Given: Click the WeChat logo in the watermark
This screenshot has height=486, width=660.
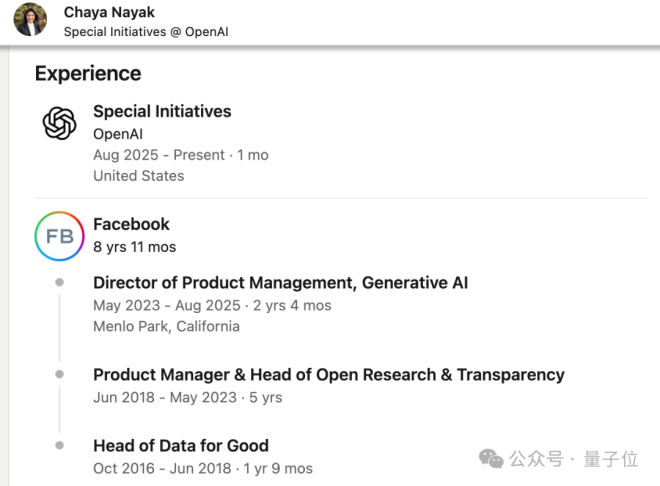Looking at the screenshot, I should click(x=491, y=459).
